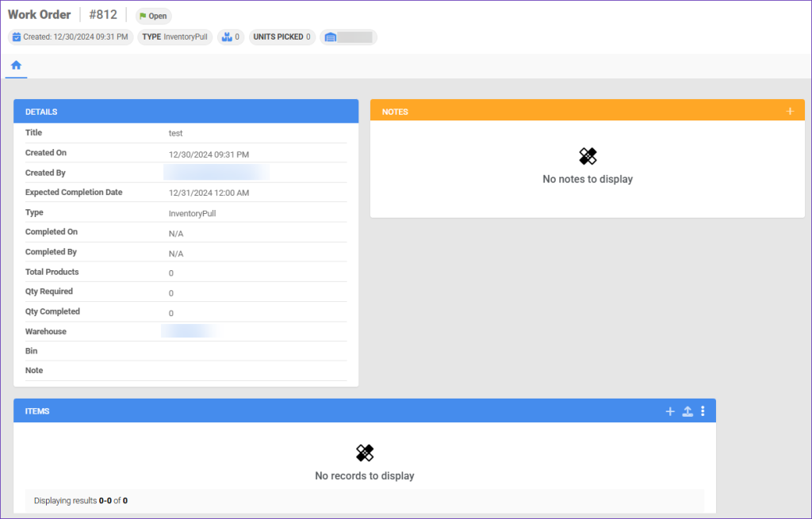Click the calendar icon on the Created badge
812x519 pixels.
coord(16,36)
